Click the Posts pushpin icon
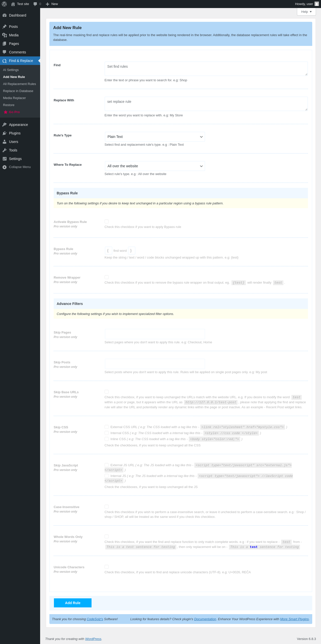This screenshot has width=321, height=644. point(5,27)
